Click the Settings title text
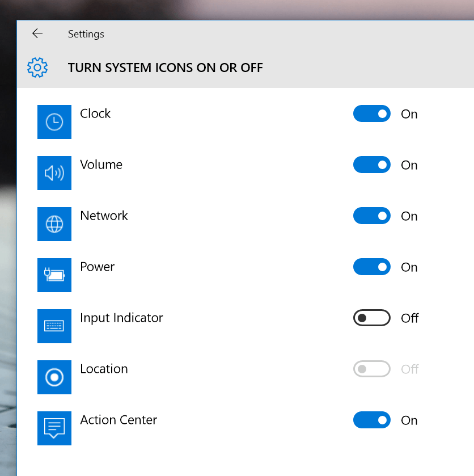Viewport: 474px width, 476px height. pyautogui.click(x=86, y=34)
